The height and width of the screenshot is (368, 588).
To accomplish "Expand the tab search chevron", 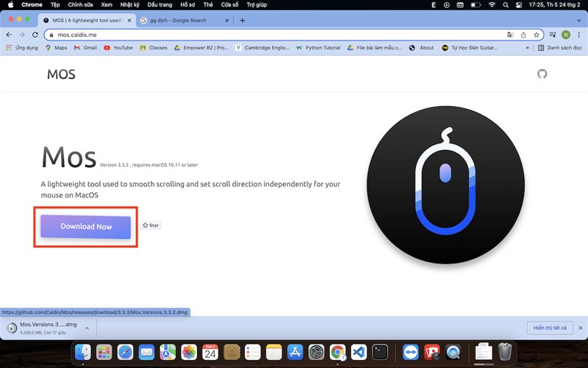I will point(579,21).
